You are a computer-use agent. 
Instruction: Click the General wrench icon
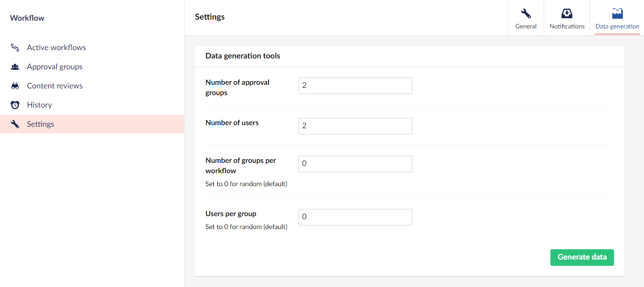tap(526, 13)
